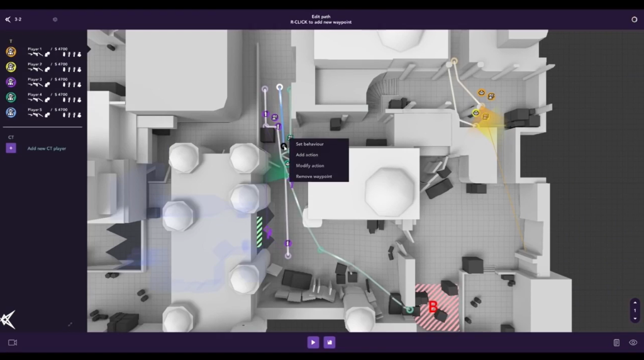This screenshot has width=644, height=360.
Task: Click the orange Player 1 avatar
Action: [x=11, y=52]
